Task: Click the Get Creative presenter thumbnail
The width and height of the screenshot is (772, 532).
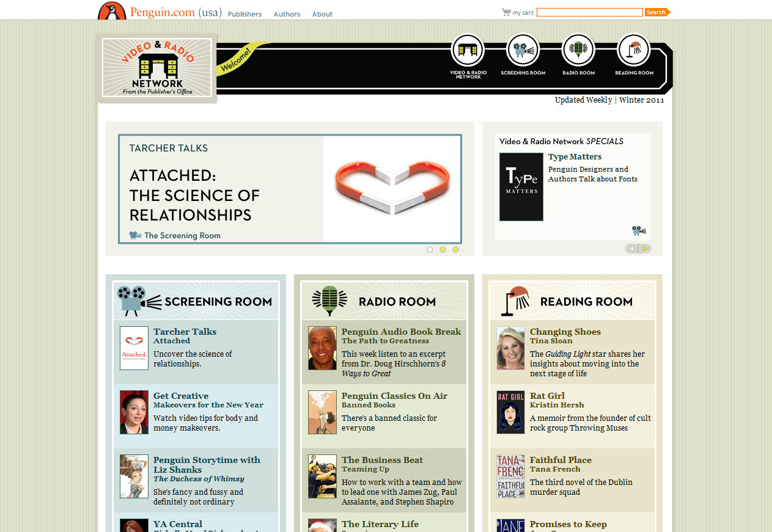Action: 134,412
